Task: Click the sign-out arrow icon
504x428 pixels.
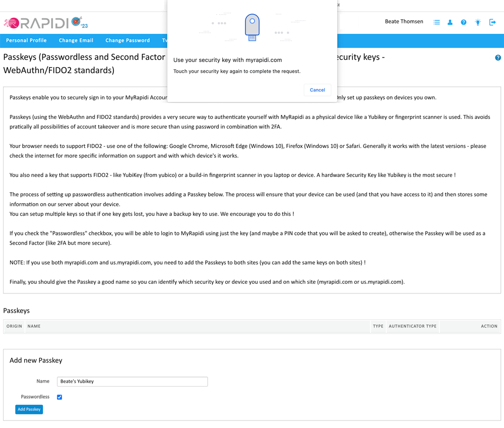Action: pyautogui.click(x=492, y=22)
